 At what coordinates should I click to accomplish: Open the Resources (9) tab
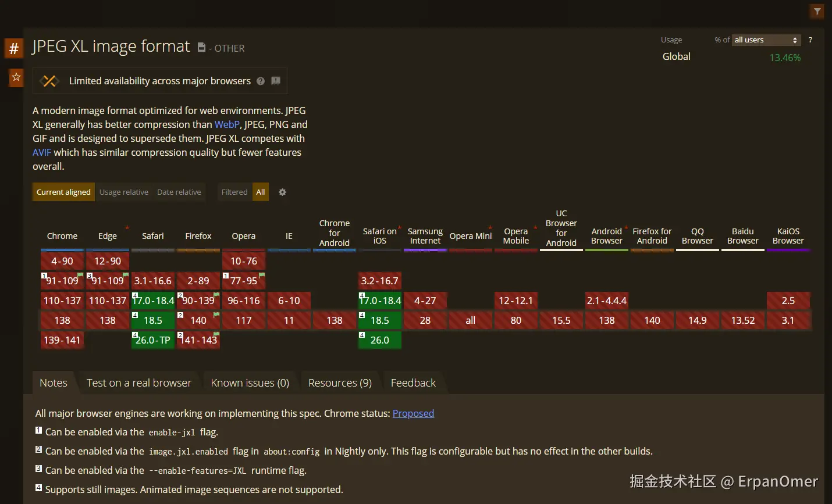coord(340,383)
